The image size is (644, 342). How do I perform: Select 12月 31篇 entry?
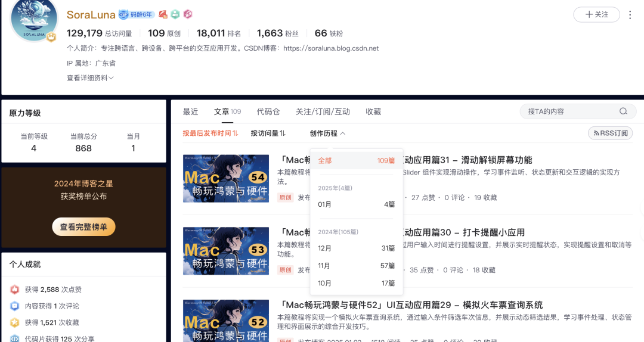[x=357, y=248]
